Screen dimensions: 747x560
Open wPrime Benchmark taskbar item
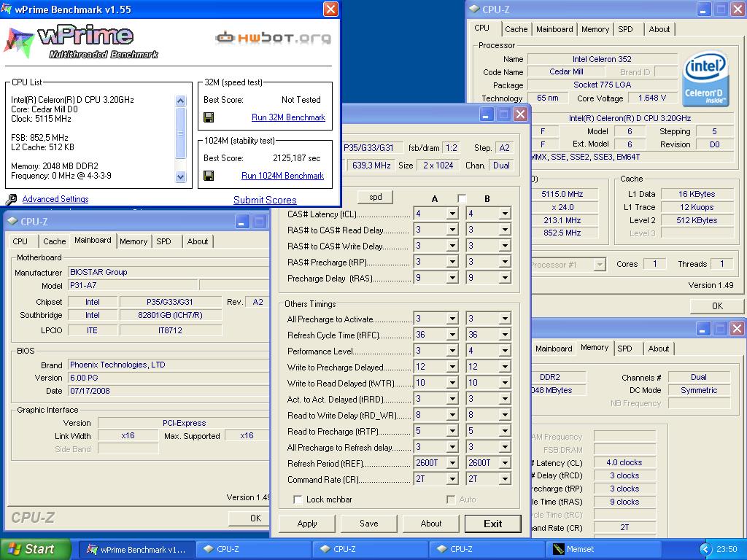(x=137, y=549)
